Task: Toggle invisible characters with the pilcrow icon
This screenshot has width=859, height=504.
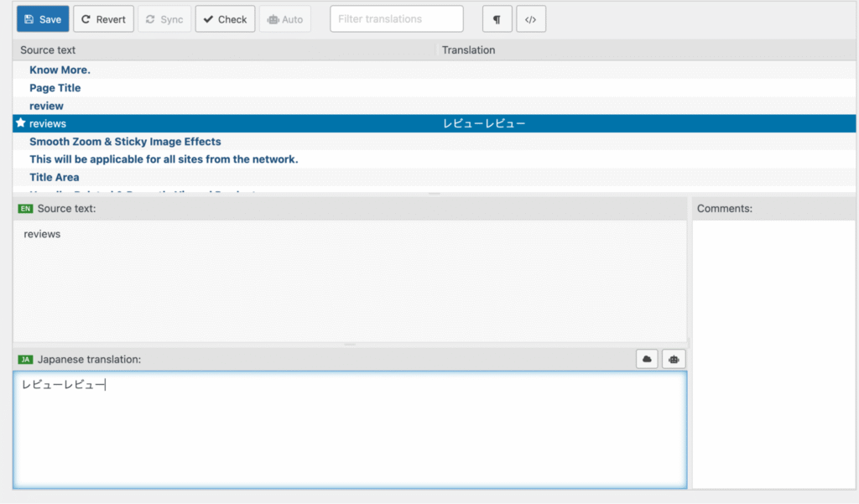Action: (497, 19)
